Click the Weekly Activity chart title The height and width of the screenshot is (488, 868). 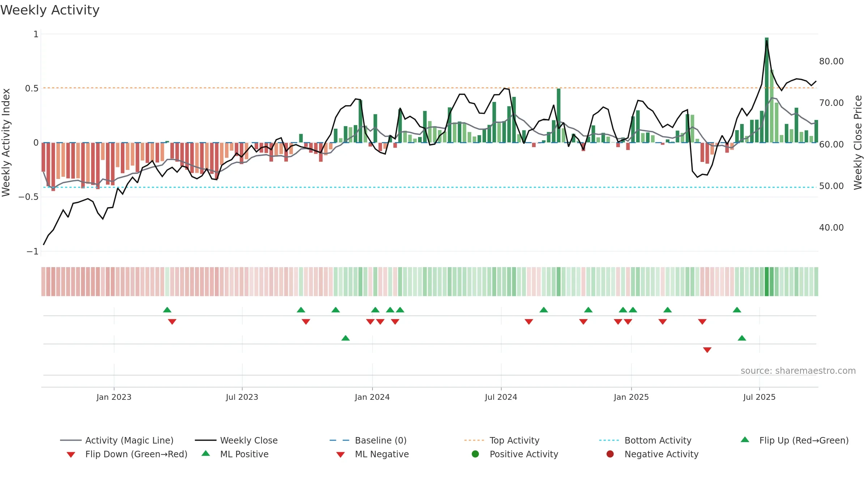pyautogui.click(x=50, y=10)
